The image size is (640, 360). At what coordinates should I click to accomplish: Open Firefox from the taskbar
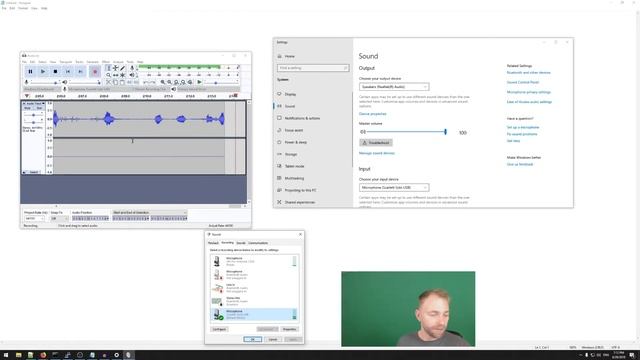click(43, 355)
